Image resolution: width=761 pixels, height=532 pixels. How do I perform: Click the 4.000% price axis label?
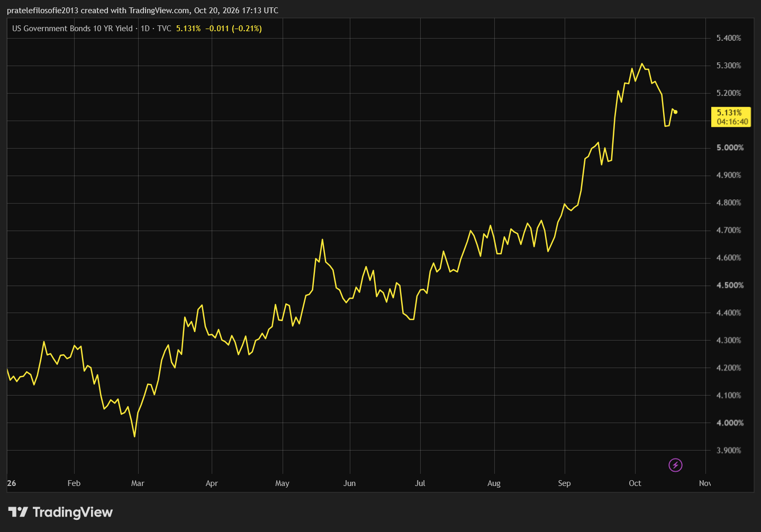point(730,423)
